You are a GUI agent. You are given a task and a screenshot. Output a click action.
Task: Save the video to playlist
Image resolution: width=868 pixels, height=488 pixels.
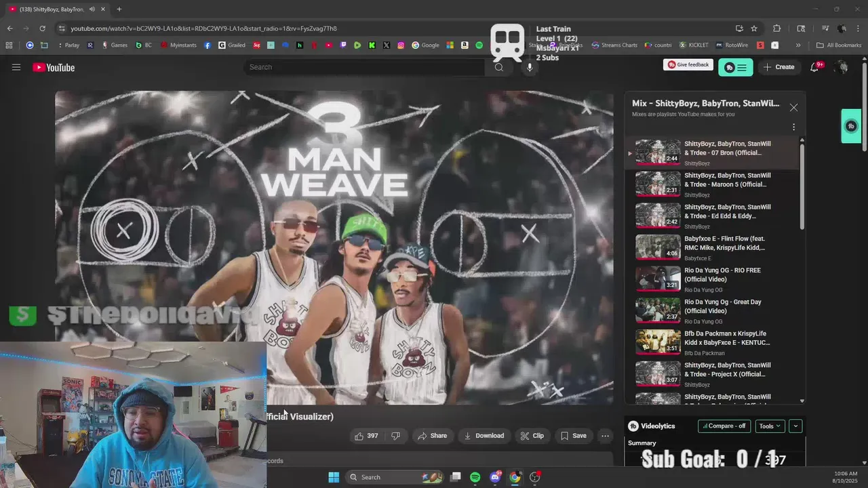coord(573,436)
